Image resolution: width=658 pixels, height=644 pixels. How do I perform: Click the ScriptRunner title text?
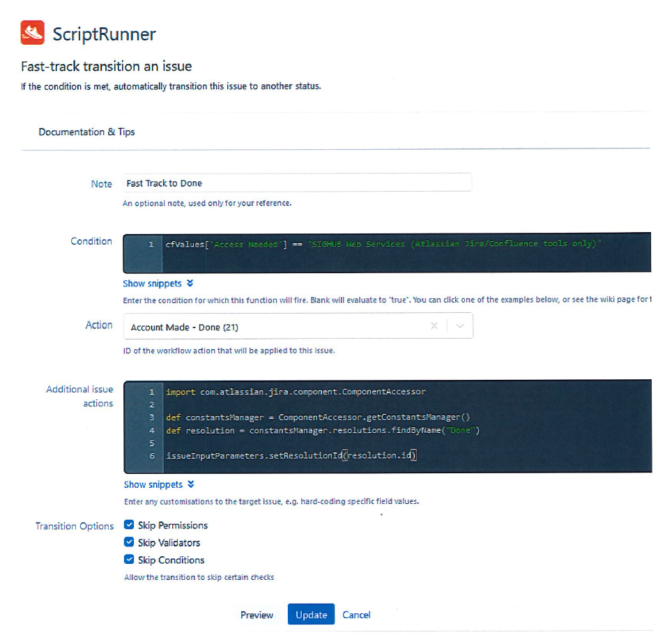(104, 34)
